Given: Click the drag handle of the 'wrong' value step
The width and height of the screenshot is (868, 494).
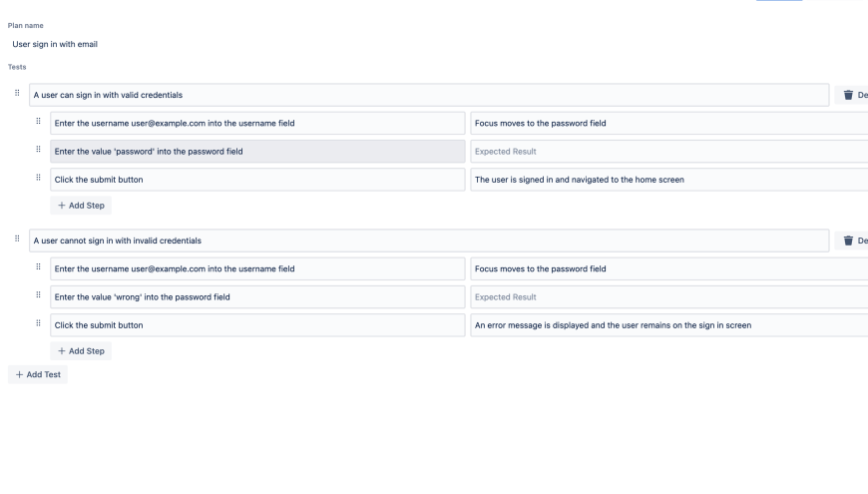Looking at the screenshot, I should point(39,296).
